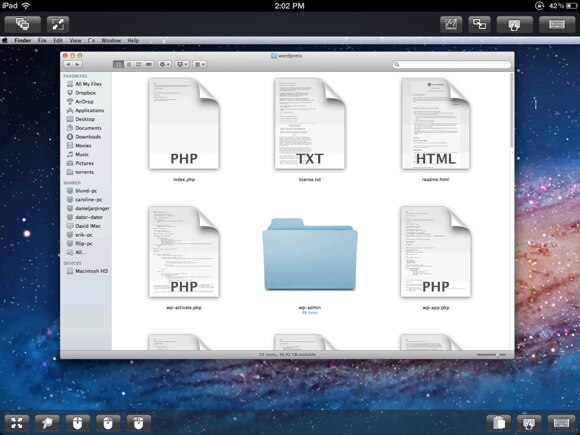This screenshot has width=580, height=435.
Task: Select shared computer danieljarpinger
Action: pyautogui.click(x=92, y=208)
